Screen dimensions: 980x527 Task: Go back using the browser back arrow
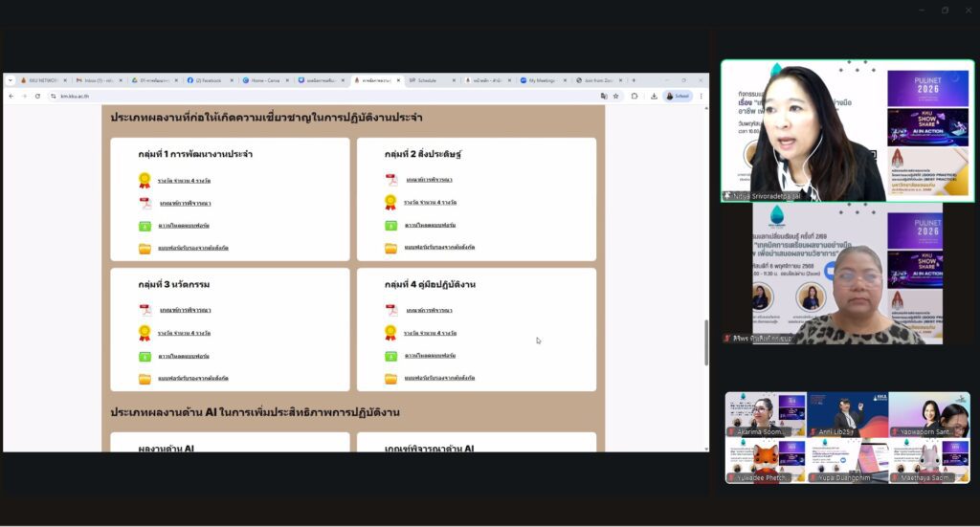(x=11, y=96)
